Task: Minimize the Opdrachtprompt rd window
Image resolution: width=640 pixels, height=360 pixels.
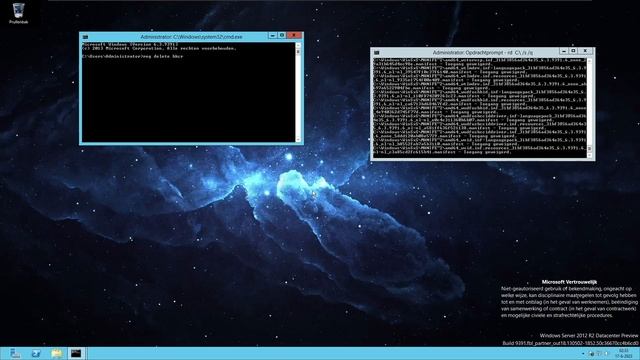Action: 564,51
